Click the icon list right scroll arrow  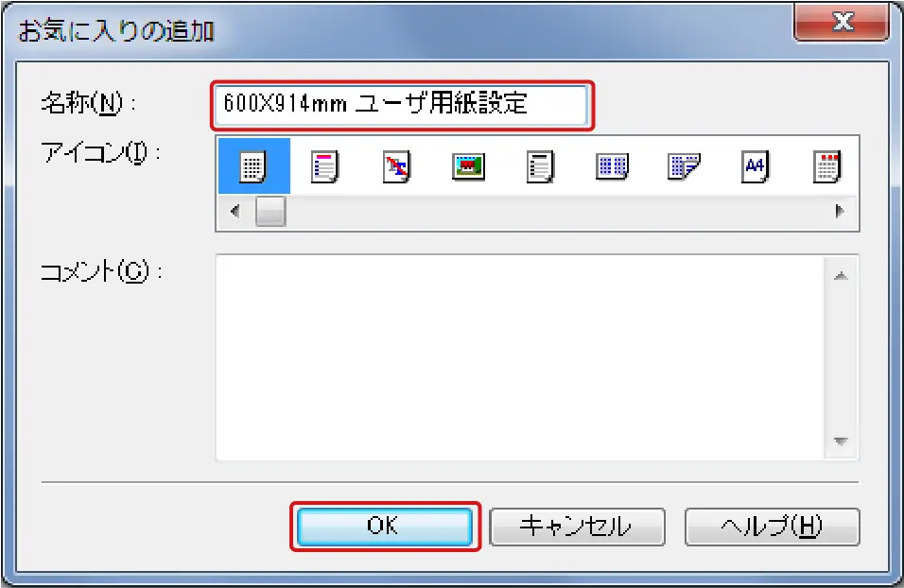point(840,211)
